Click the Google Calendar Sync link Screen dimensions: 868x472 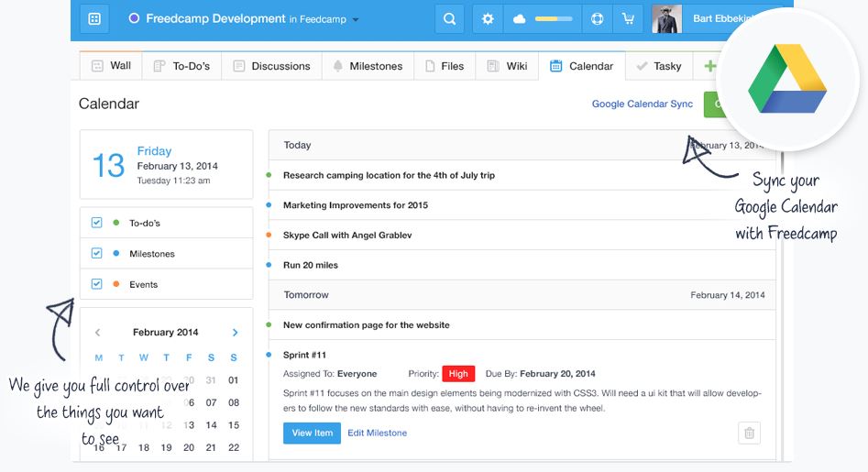point(643,104)
